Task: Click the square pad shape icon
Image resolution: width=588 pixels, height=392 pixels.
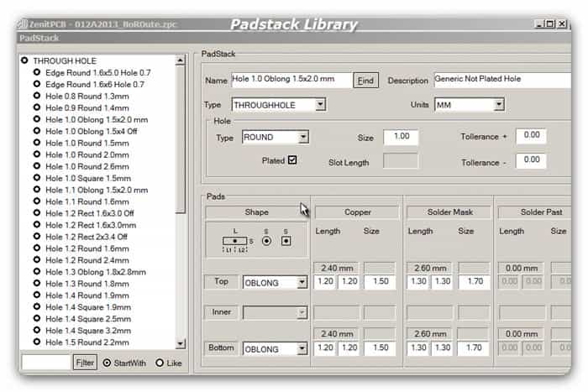Action: [x=286, y=241]
